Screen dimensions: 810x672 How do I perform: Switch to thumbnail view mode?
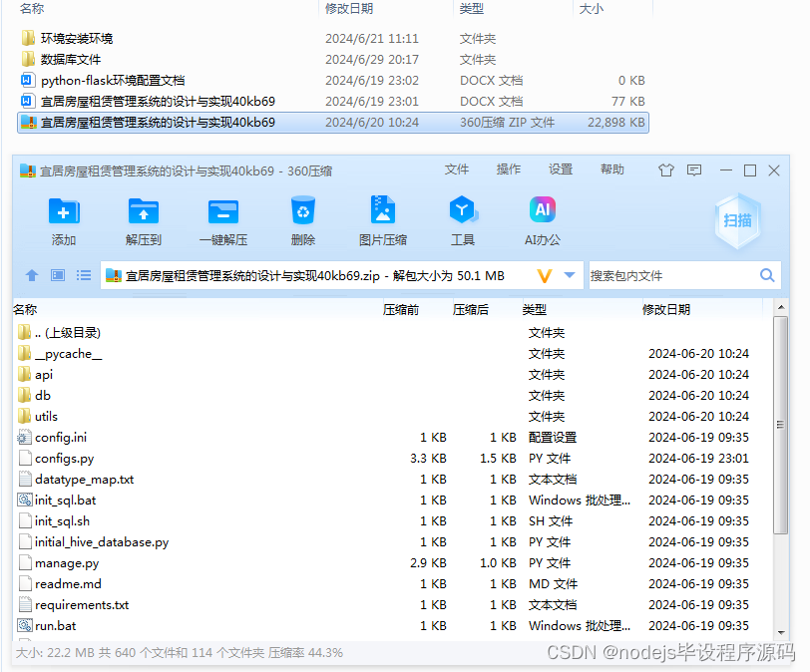[x=57, y=275]
